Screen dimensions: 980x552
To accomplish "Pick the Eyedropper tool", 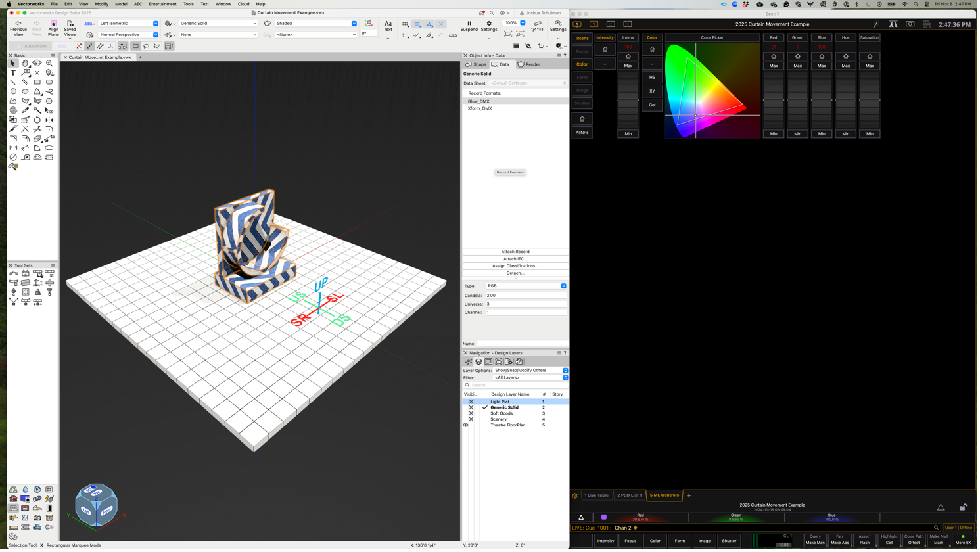I will coord(25,110).
